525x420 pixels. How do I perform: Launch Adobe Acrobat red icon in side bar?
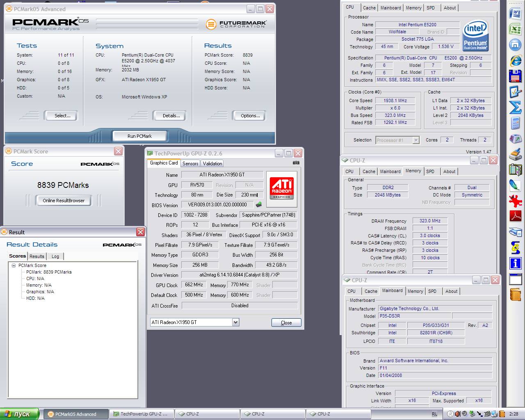click(515, 216)
